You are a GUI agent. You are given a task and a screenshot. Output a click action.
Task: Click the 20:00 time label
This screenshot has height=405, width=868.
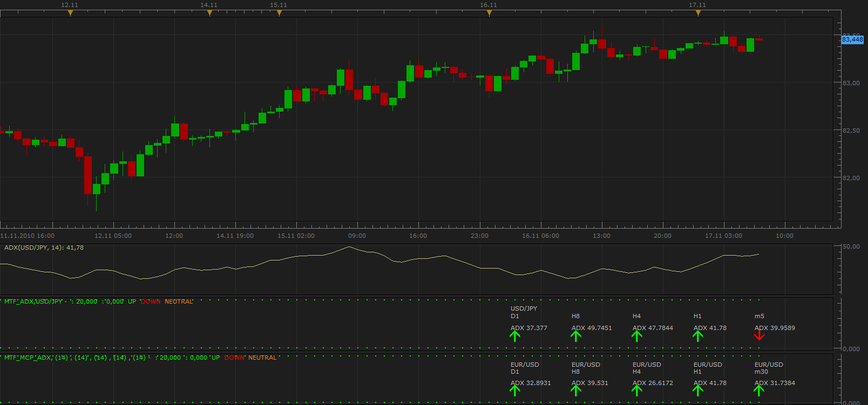662,236
